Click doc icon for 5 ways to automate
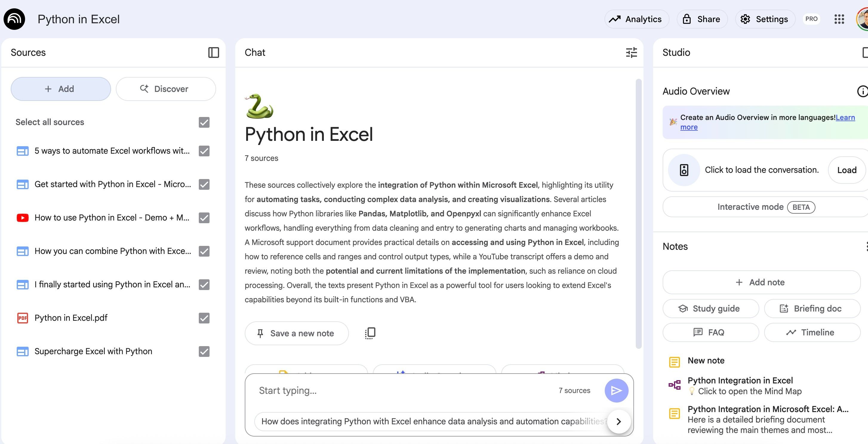 point(23,151)
